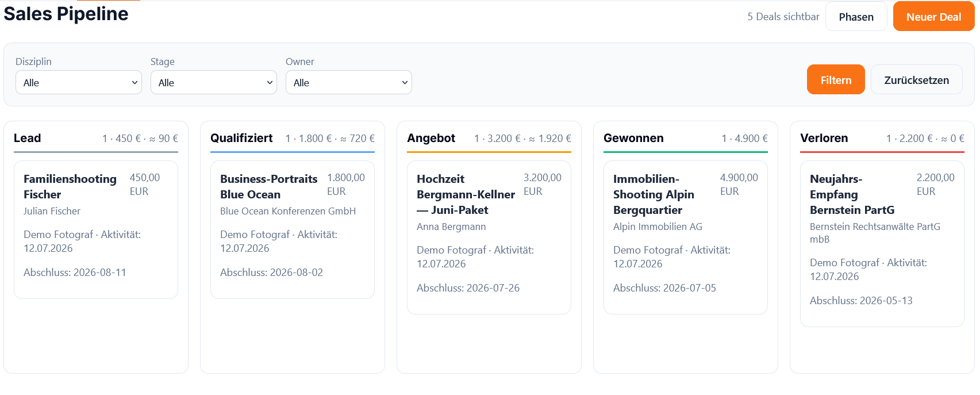Open the Stage filter dropdown
Viewport: 980px width, 395px height.
point(214,82)
